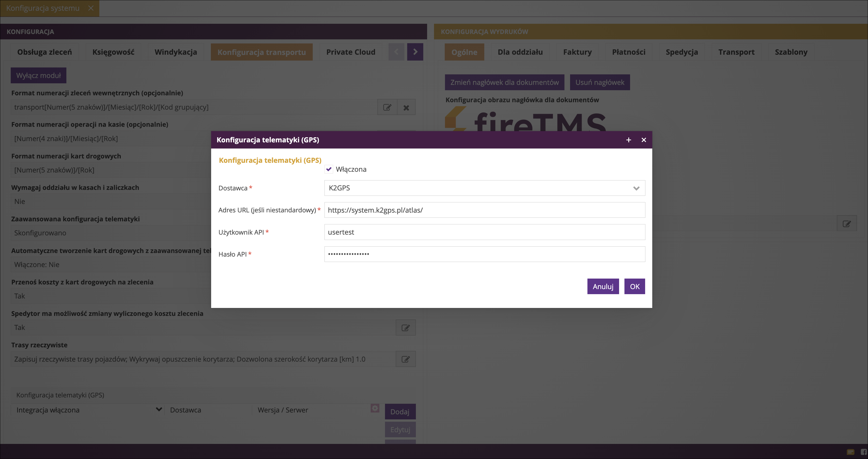
Task: Open the Księgowość tab
Action: coord(113,52)
